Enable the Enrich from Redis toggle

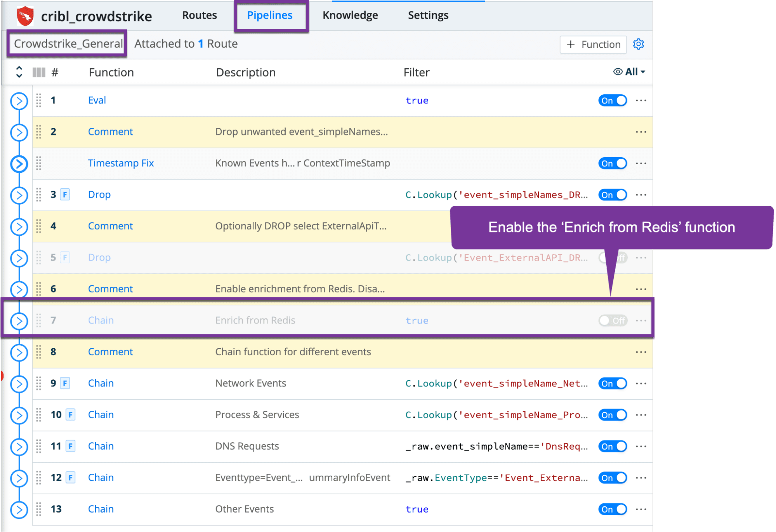613,320
